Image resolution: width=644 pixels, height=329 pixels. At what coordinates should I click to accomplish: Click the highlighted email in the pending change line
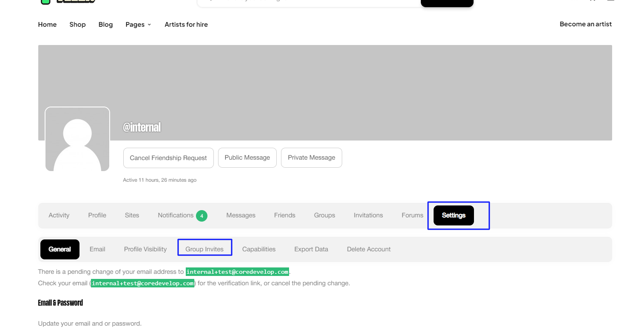click(x=238, y=272)
